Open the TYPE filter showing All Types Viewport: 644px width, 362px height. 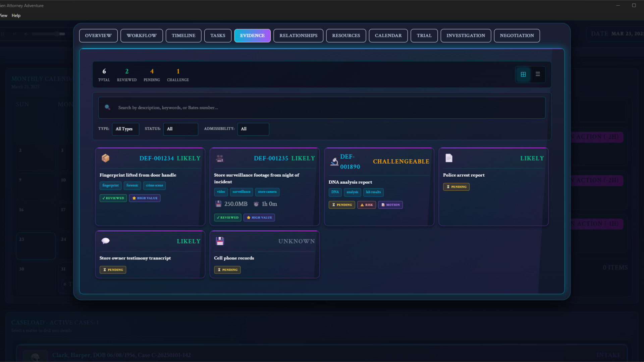pos(125,129)
